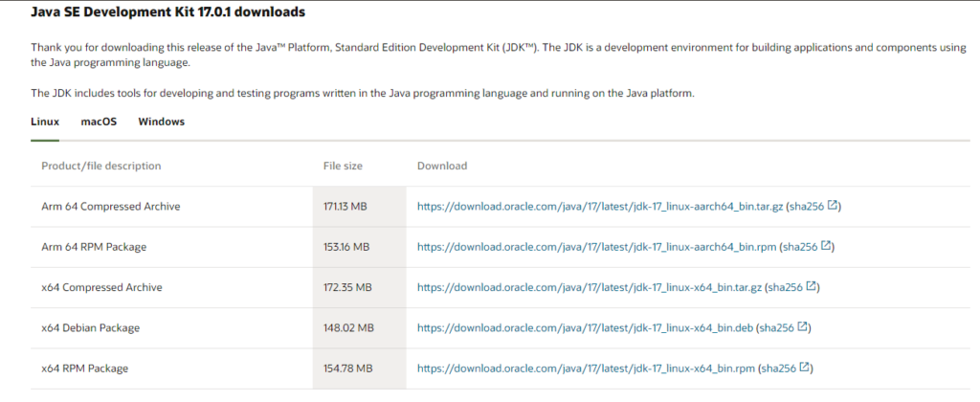
Task: Switch to the Linux tab
Action: (45, 122)
